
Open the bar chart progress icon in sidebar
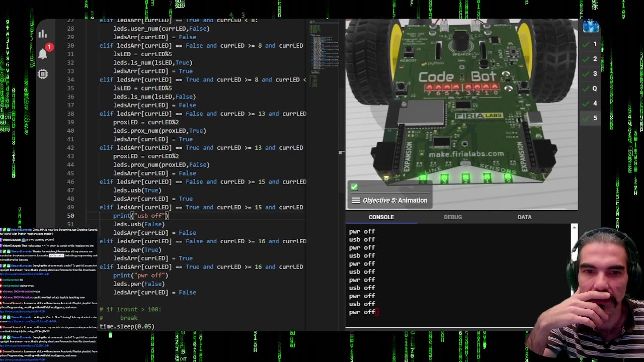tap(43, 34)
